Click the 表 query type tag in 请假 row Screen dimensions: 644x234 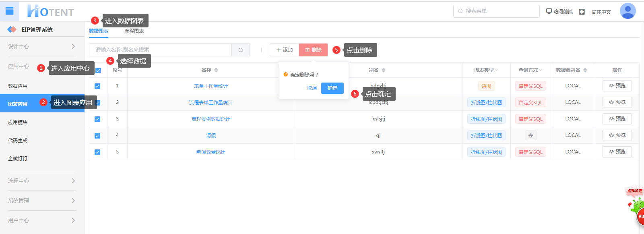[x=530, y=136]
